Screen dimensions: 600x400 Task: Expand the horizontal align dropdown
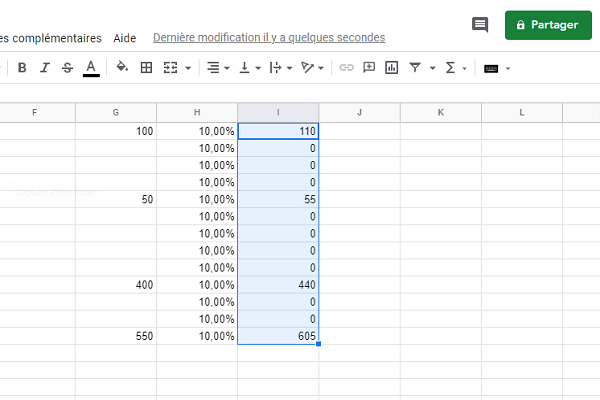click(217, 68)
